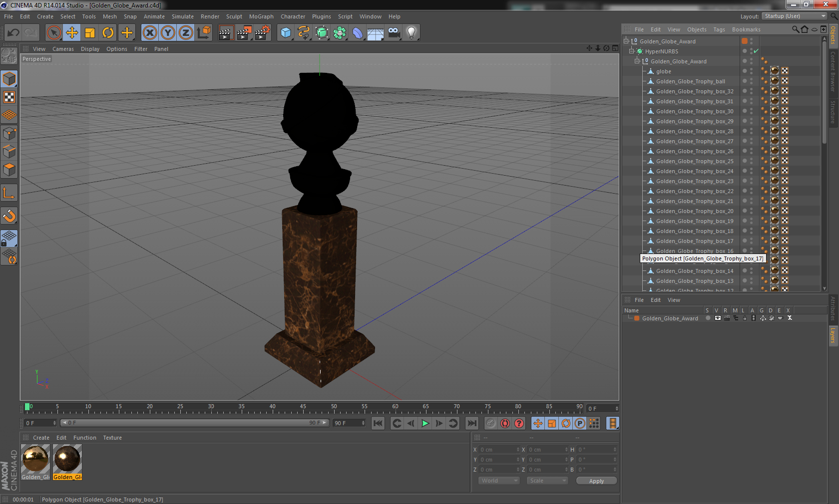Enable the Axis tool in the left palette

(9, 193)
